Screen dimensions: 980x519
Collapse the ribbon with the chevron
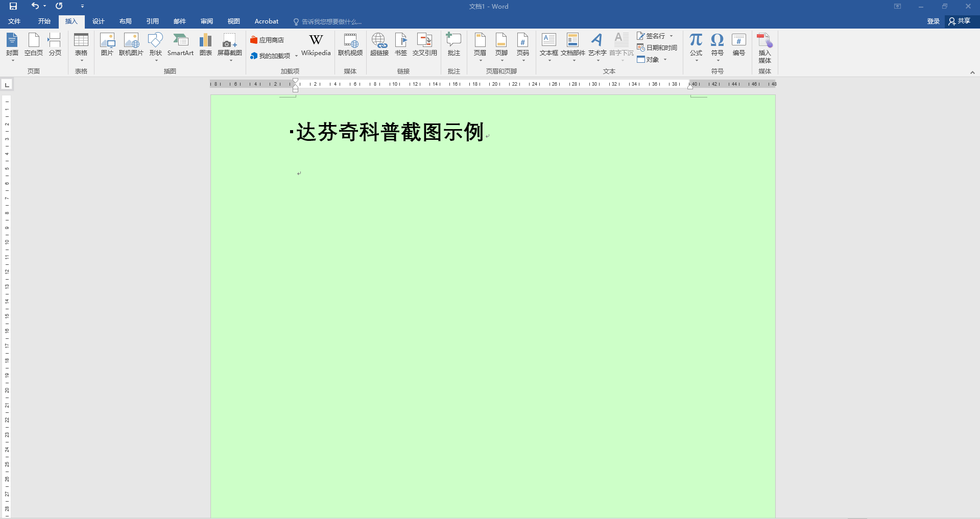972,72
